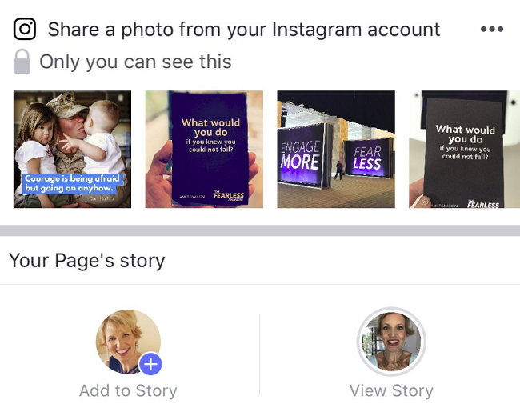Click Only you can see this text

point(135,62)
